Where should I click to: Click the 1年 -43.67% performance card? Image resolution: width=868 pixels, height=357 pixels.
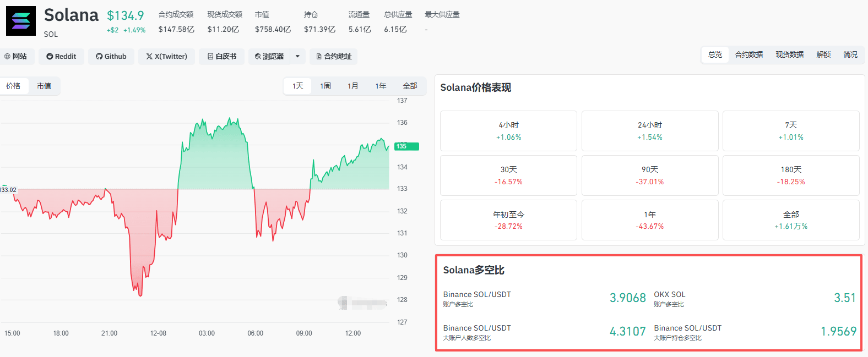coord(650,220)
